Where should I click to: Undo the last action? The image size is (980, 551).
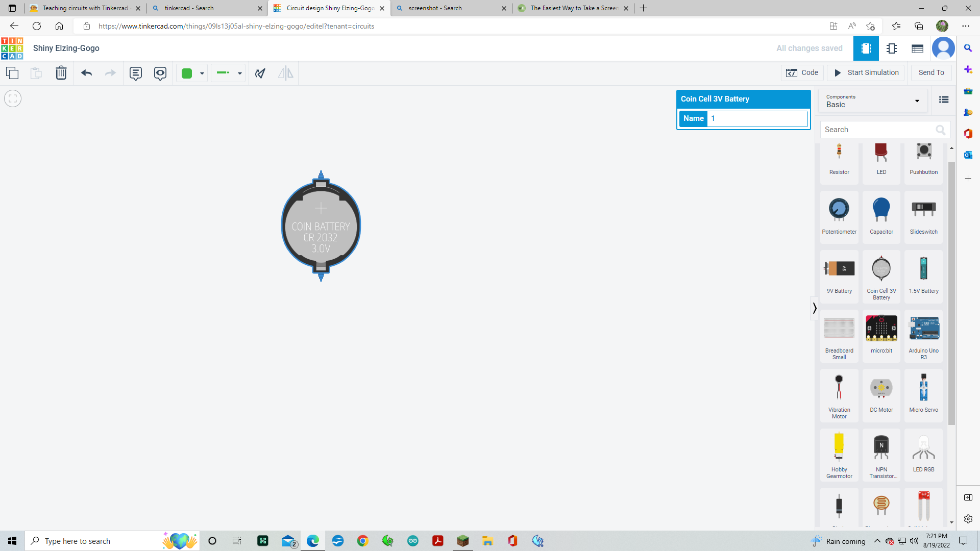(86, 73)
